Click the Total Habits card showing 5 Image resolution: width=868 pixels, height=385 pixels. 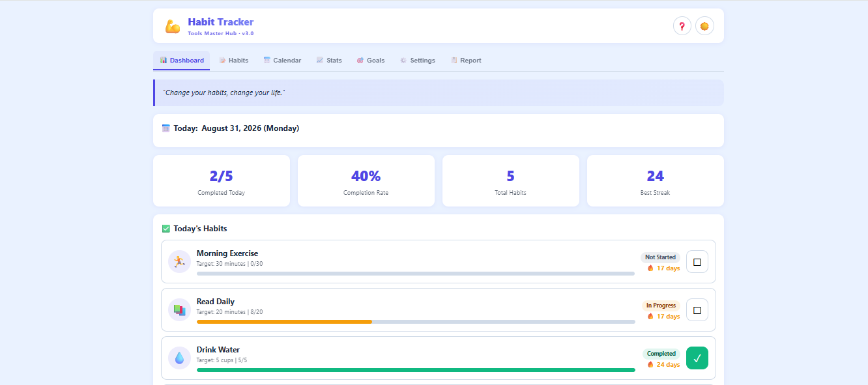511,180
